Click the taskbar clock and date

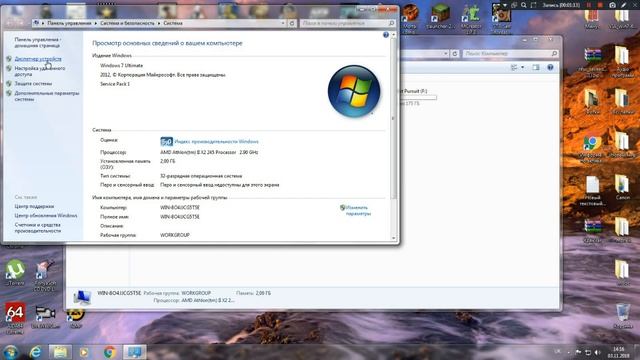(x=619, y=352)
